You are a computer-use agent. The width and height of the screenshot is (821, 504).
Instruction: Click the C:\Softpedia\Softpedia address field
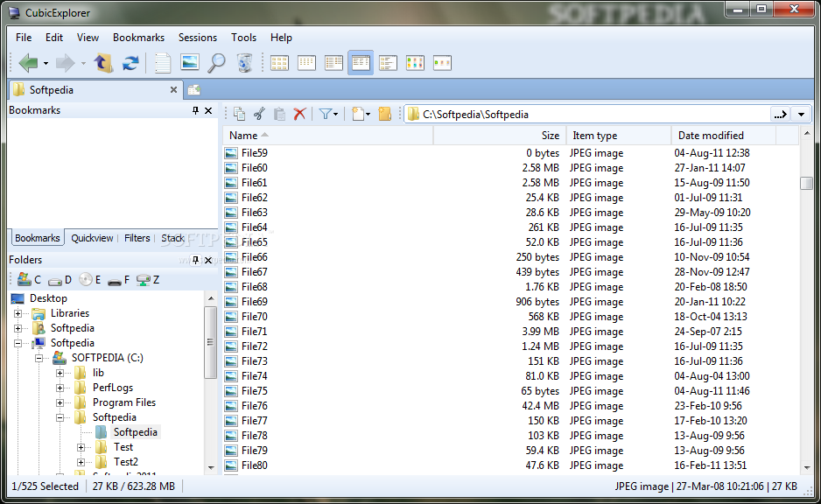tap(587, 114)
